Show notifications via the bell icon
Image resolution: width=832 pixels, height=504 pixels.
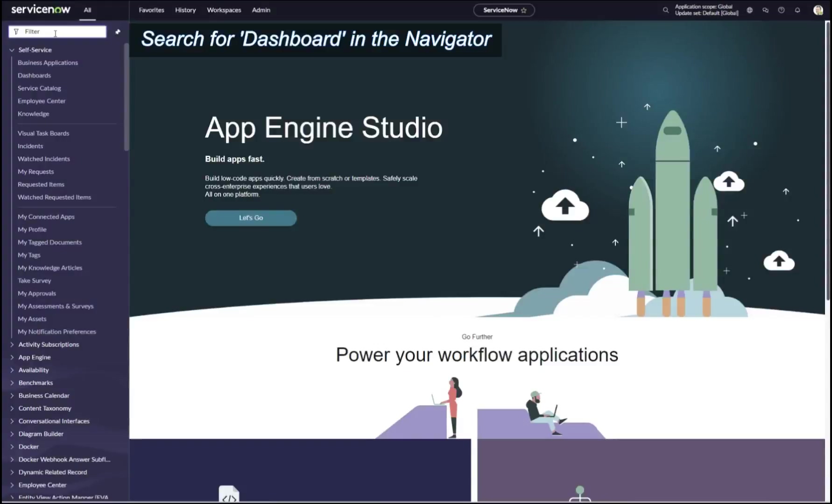[x=797, y=10]
